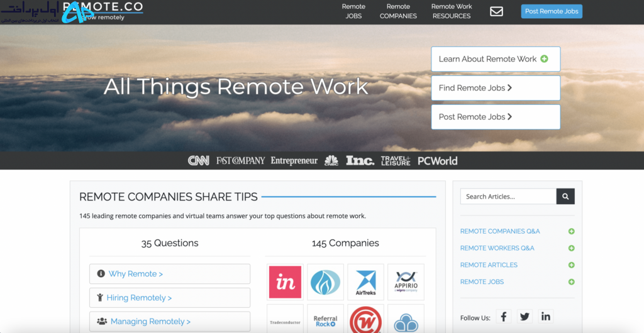Click the CNBC peacock logo
Viewport: 644px width, 333px height.
click(331, 161)
